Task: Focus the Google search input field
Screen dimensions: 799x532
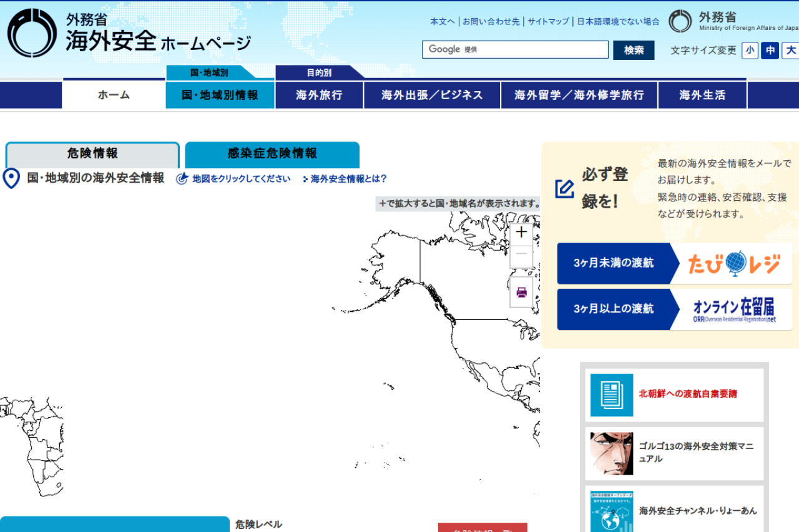Action: tap(515, 50)
